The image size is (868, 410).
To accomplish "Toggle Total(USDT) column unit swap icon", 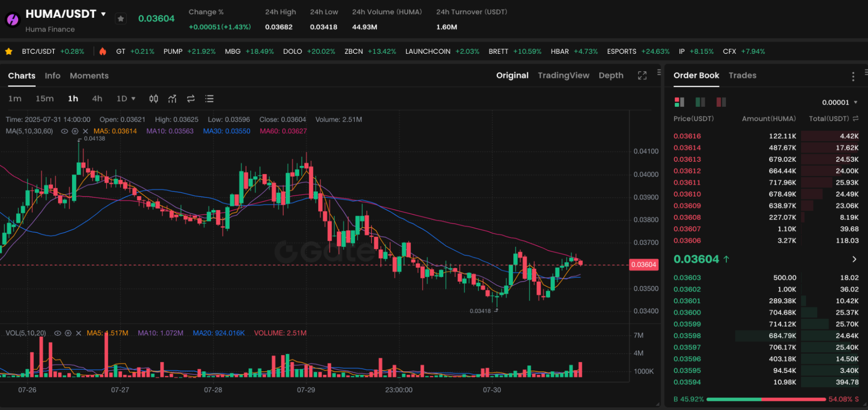I will pos(855,118).
